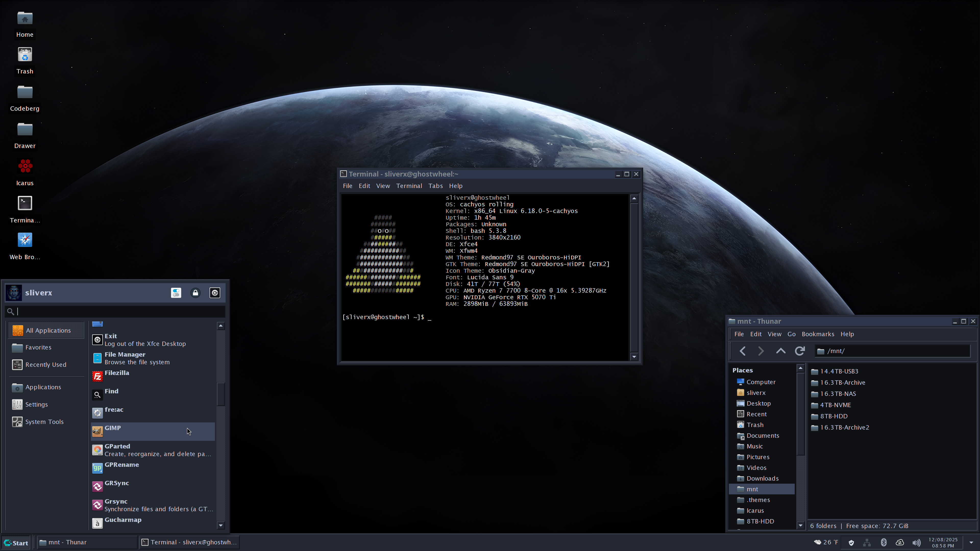Open Thunar's Bookmarks menu
The width and height of the screenshot is (980, 551).
817,334
